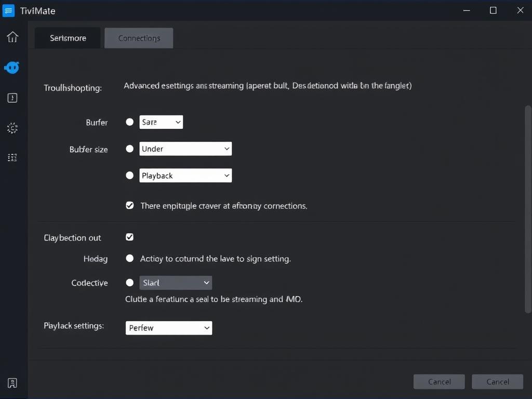This screenshot has height=399, width=532.
Task: Select the radio button next to 'Burfer'
Action: point(129,122)
